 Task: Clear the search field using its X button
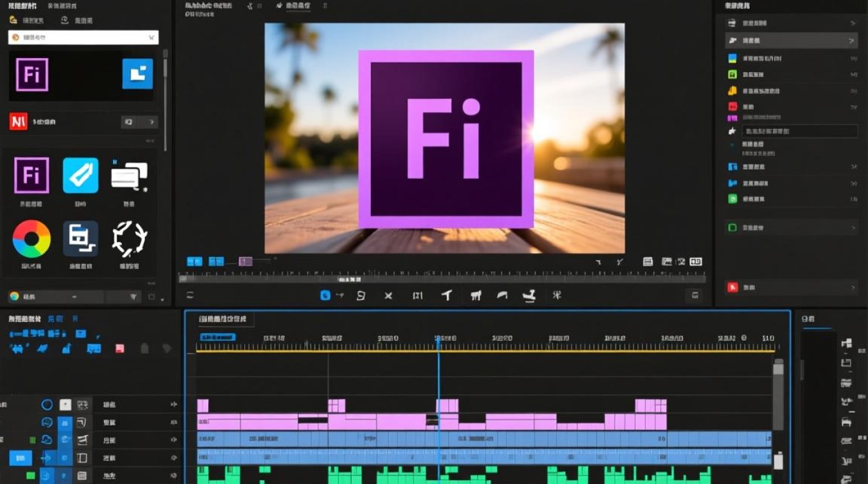point(151,37)
